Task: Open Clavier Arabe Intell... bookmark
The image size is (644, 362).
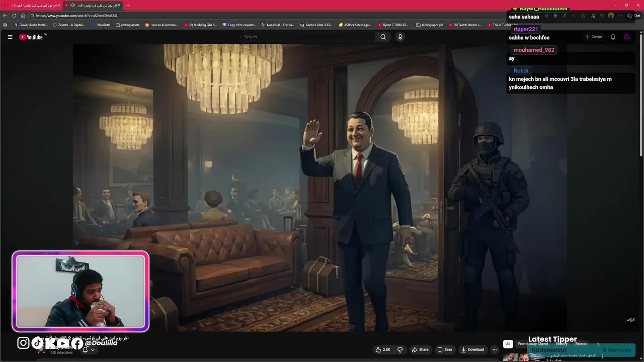Action: 31,25
